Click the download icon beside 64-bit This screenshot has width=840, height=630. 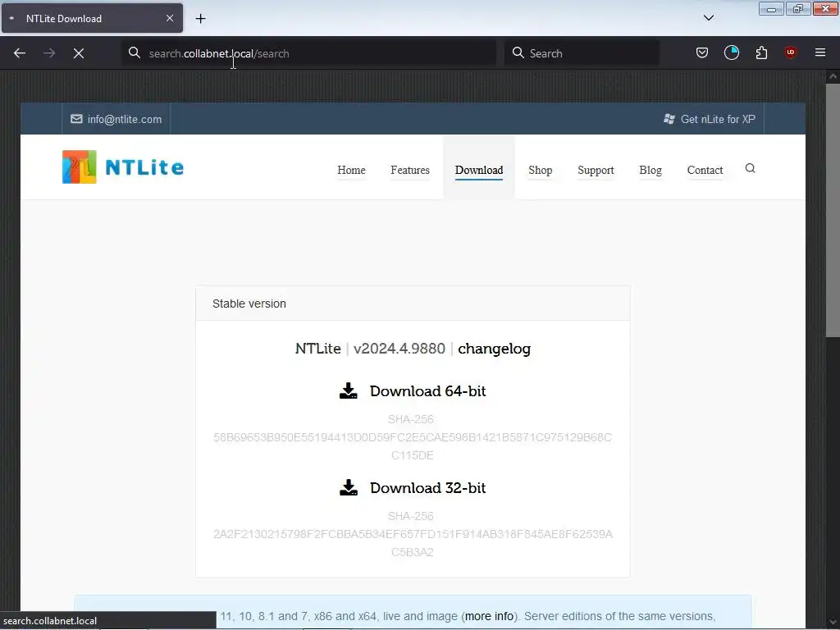coord(348,390)
